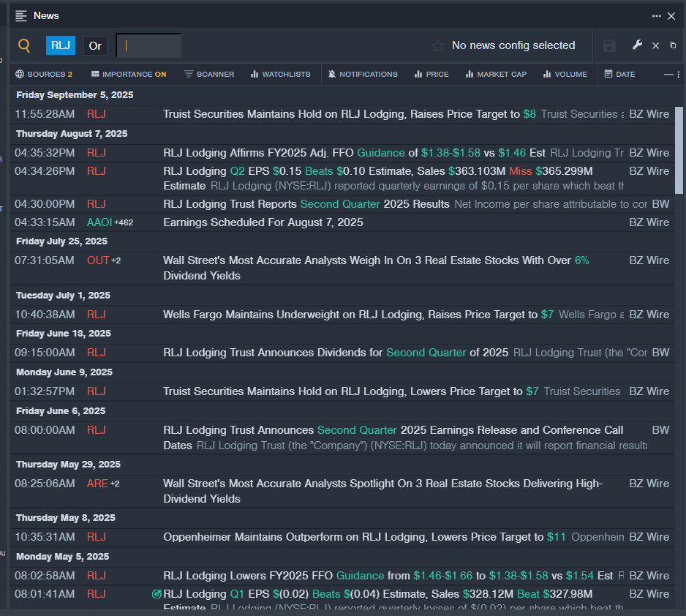The image size is (686, 616).
Task: Open the wrench settings icon
Action: (637, 45)
